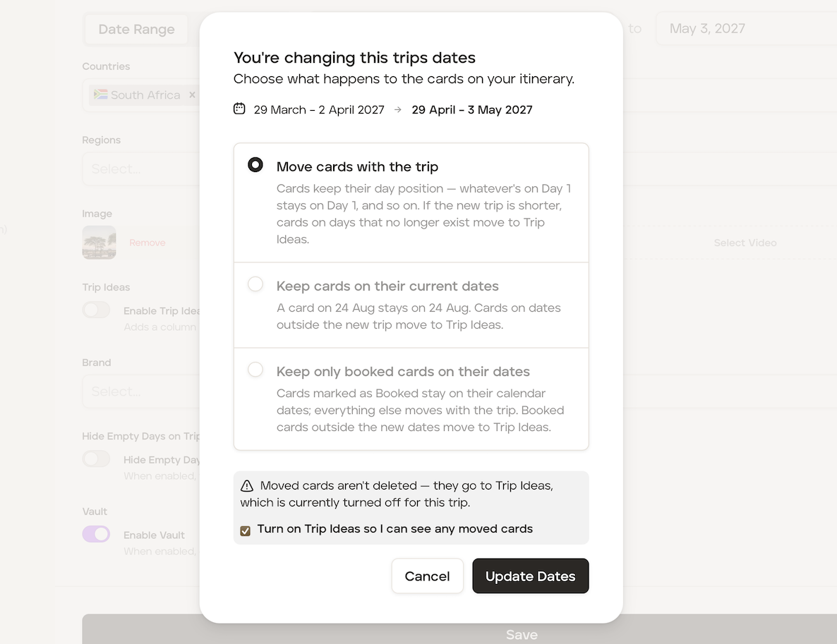The width and height of the screenshot is (837, 644).
Task: Uncheck Turn on Trip Ideas checkbox
Action: [x=246, y=531]
